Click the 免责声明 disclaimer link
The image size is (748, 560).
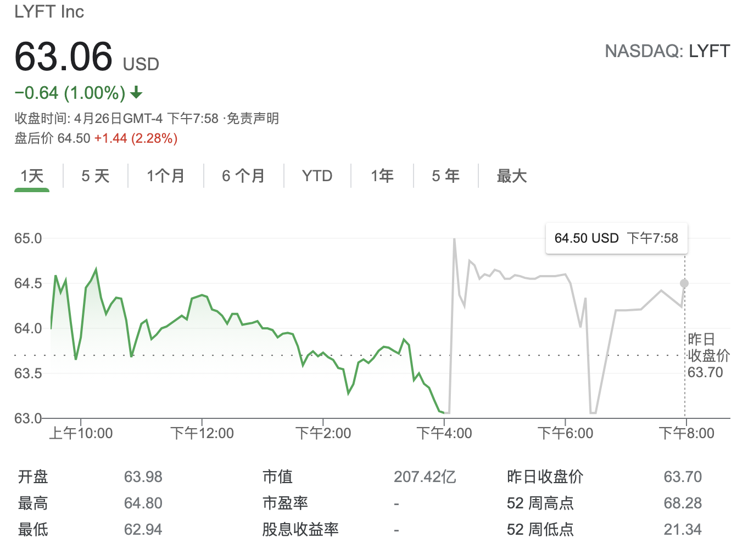[253, 119]
